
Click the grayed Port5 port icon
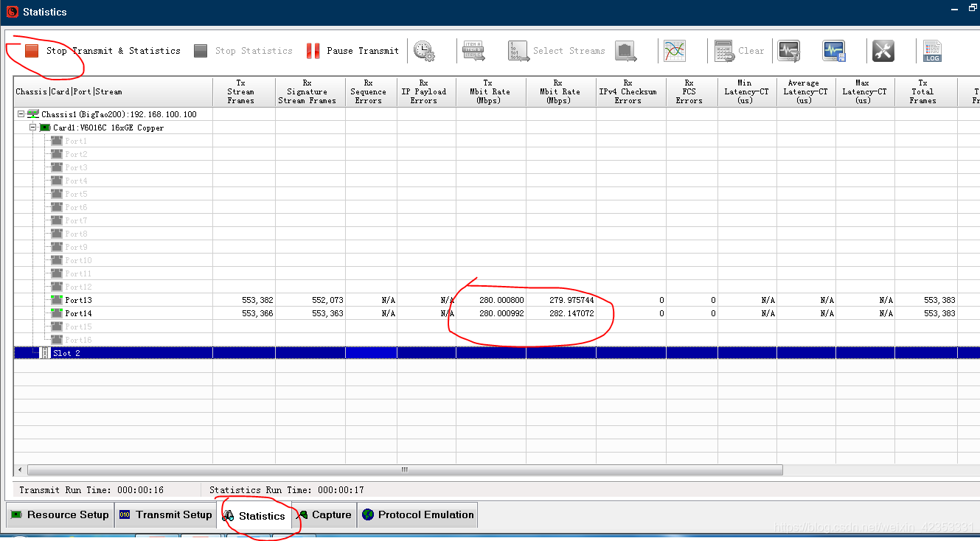(x=57, y=194)
